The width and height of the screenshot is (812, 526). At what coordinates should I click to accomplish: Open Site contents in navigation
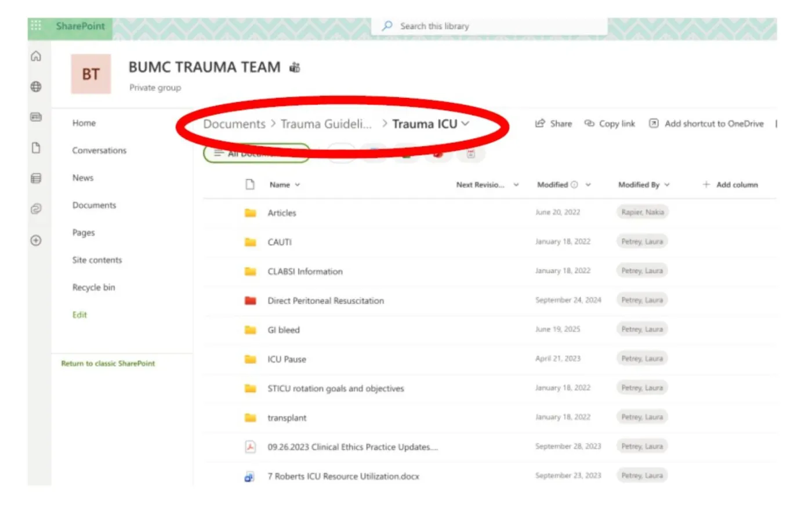[x=97, y=260]
